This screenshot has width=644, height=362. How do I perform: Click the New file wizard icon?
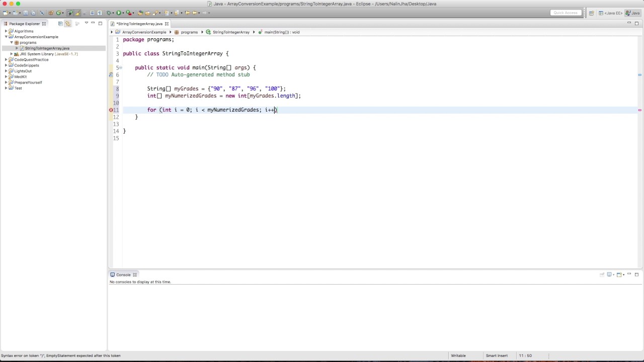pos(5,13)
